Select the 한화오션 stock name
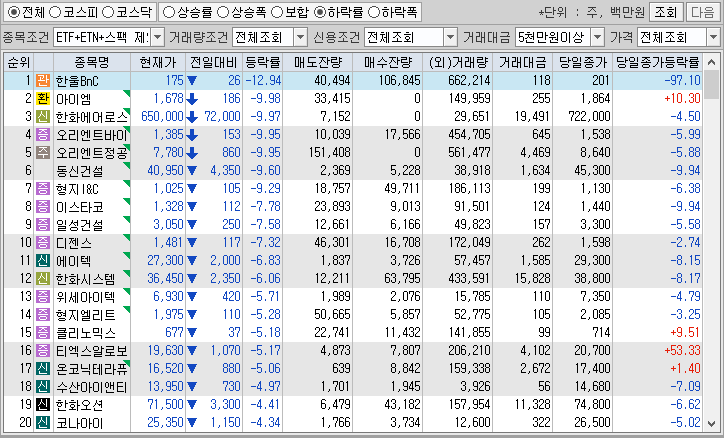 coord(79,405)
